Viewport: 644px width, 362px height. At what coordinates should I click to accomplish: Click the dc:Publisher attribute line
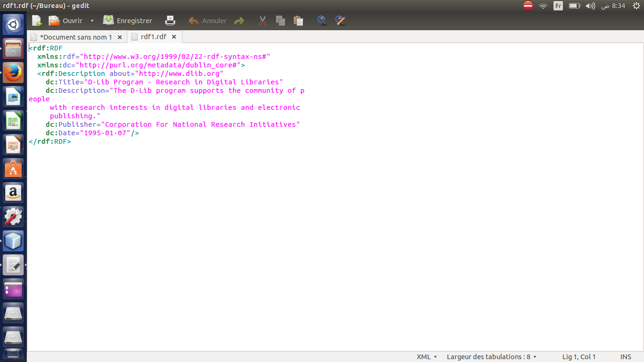173,124
